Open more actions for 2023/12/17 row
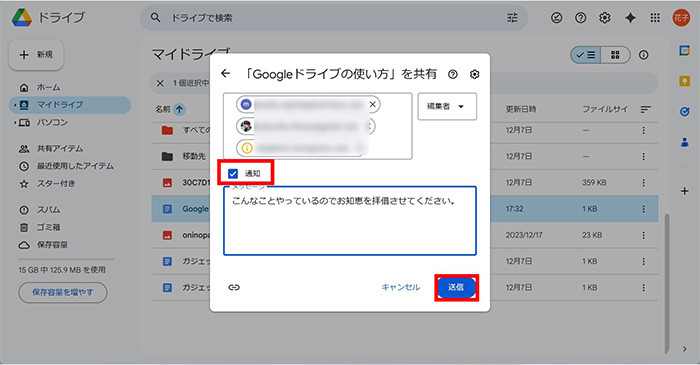The width and height of the screenshot is (700, 365). 643,235
